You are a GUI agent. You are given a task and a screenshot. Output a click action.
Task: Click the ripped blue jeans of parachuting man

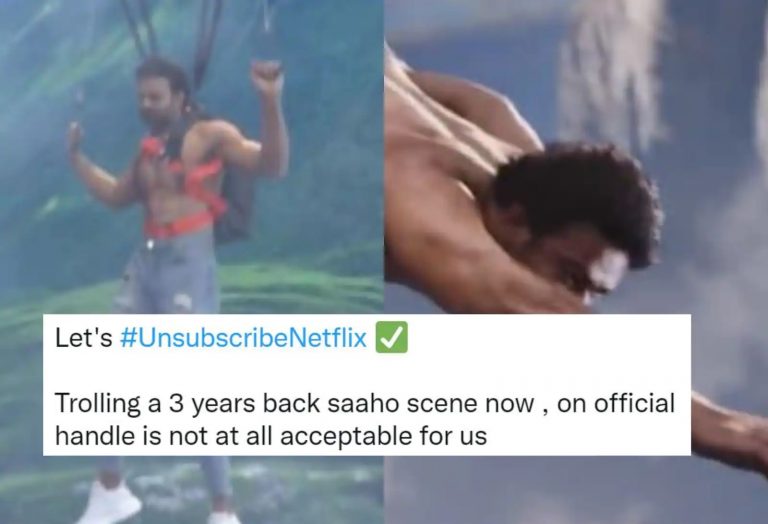coord(169,274)
